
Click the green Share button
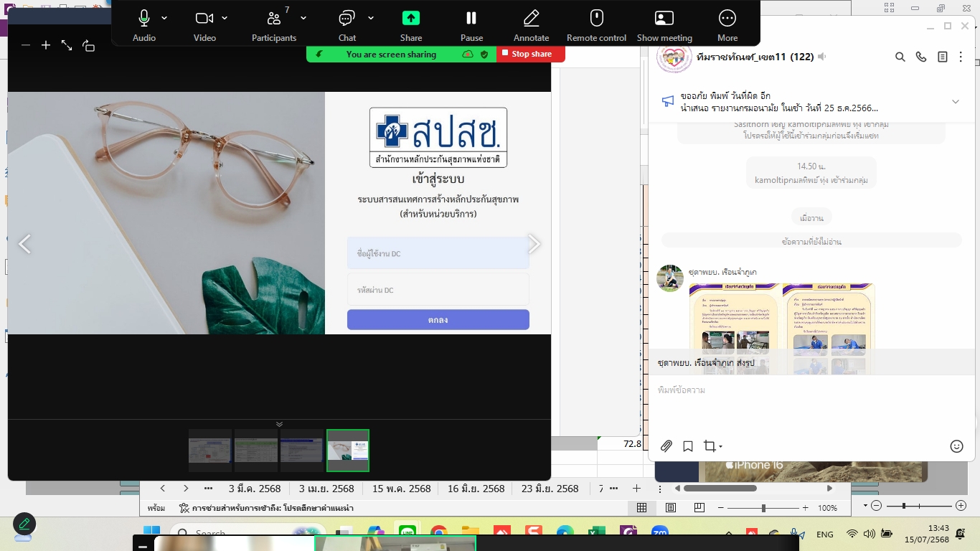pyautogui.click(x=411, y=25)
